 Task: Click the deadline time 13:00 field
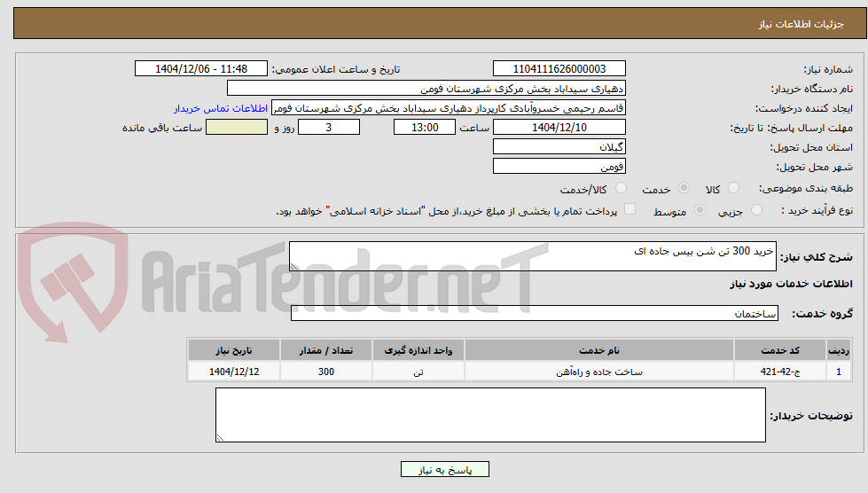click(425, 128)
